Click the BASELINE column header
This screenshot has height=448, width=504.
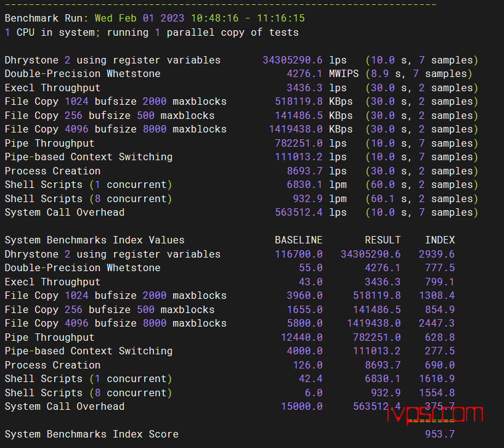pyautogui.click(x=299, y=240)
